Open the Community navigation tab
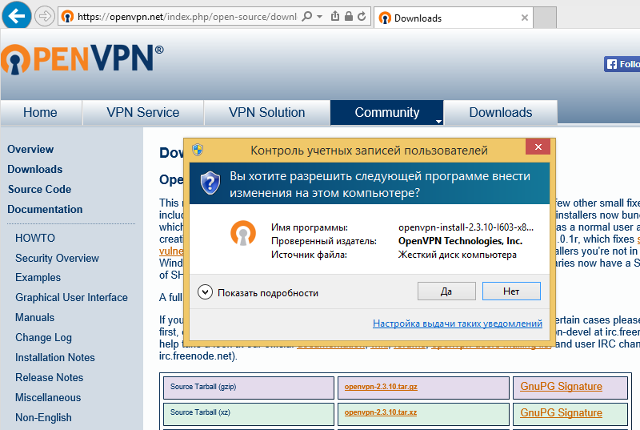This screenshot has width=640, height=430. tap(387, 112)
